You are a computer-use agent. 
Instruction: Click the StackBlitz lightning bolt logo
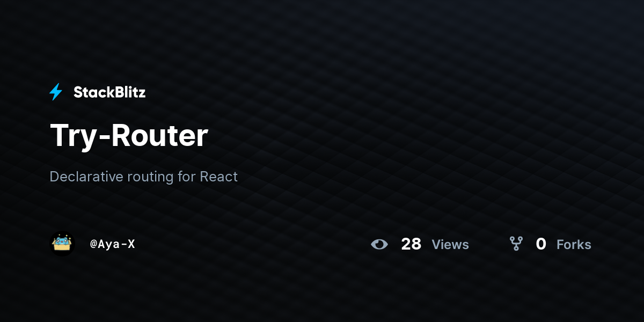tap(56, 92)
